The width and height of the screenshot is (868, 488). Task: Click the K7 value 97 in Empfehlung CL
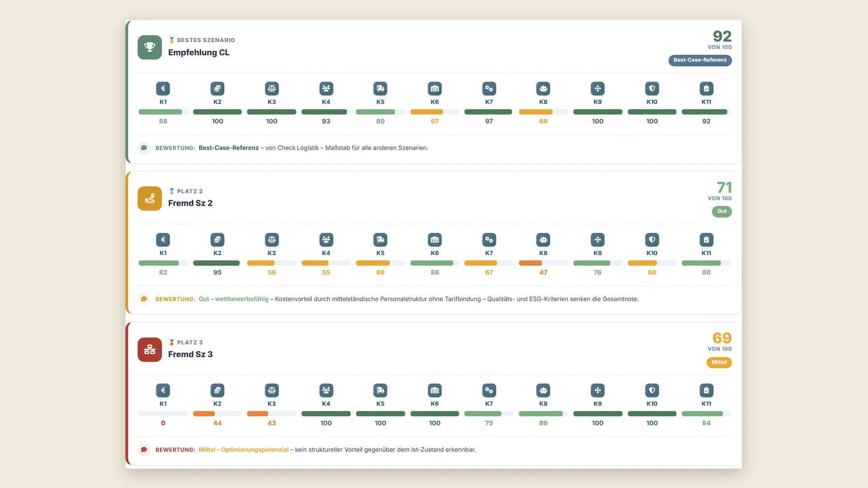click(489, 122)
